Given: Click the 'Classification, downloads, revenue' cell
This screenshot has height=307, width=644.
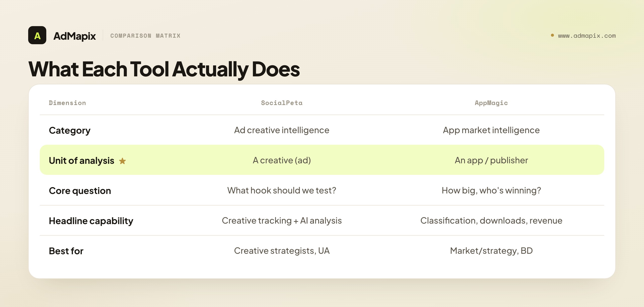Looking at the screenshot, I should point(491,221).
